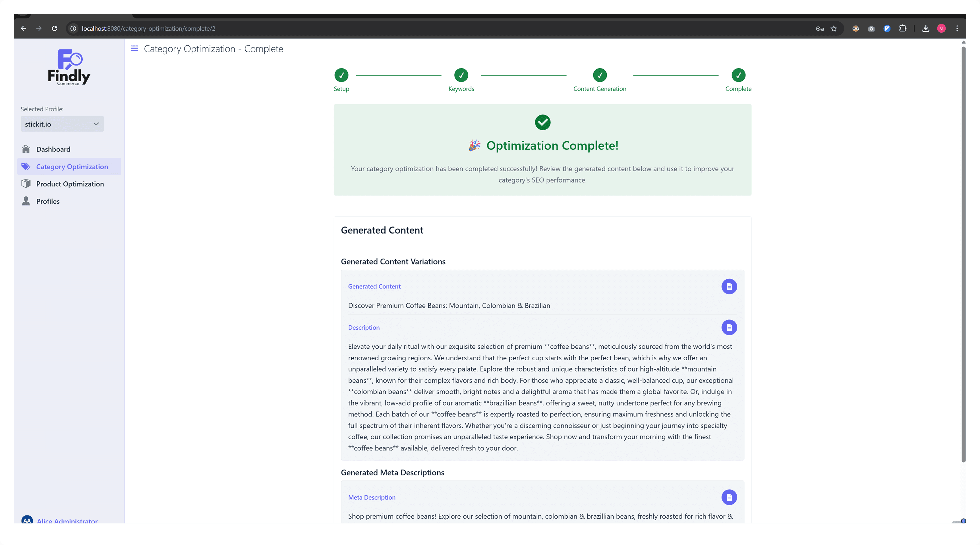
Task: Toggle the sidebar hamburger menu
Action: point(134,48)
